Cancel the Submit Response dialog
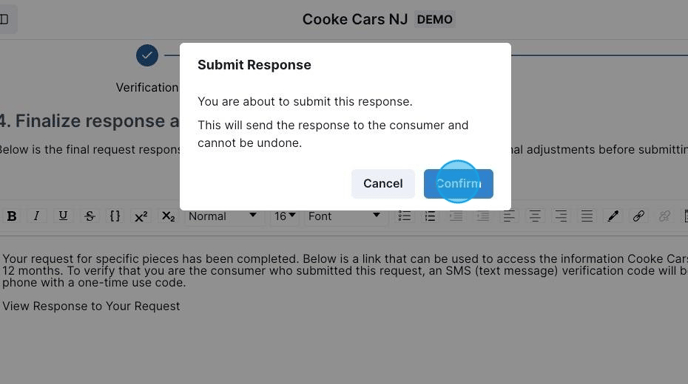This screenshot has height=384, width=688. coord(383,183)
